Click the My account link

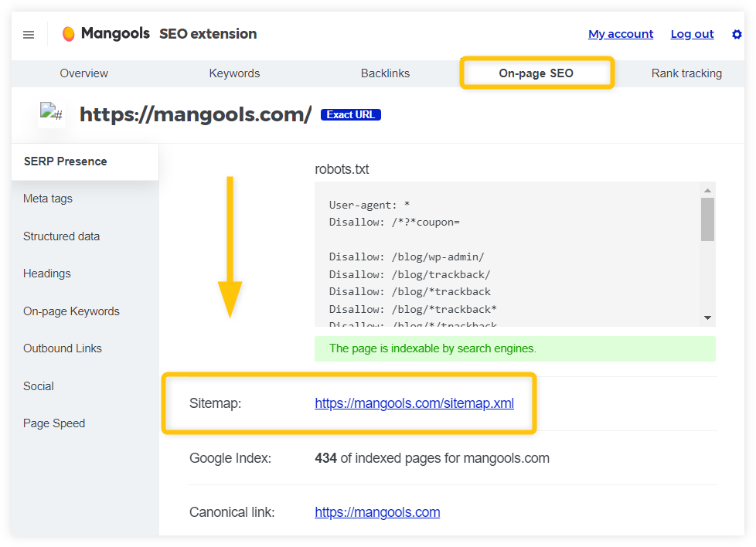click(x=621, y=34)
